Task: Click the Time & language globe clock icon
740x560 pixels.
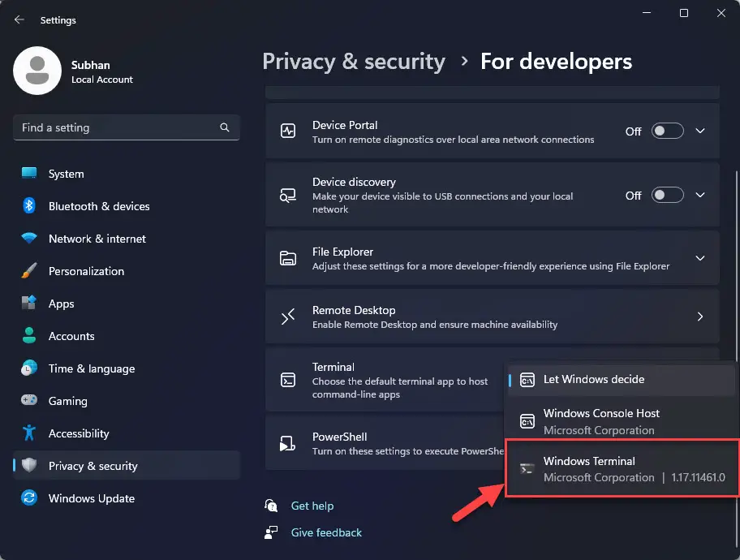Action: tap(29, 368)
